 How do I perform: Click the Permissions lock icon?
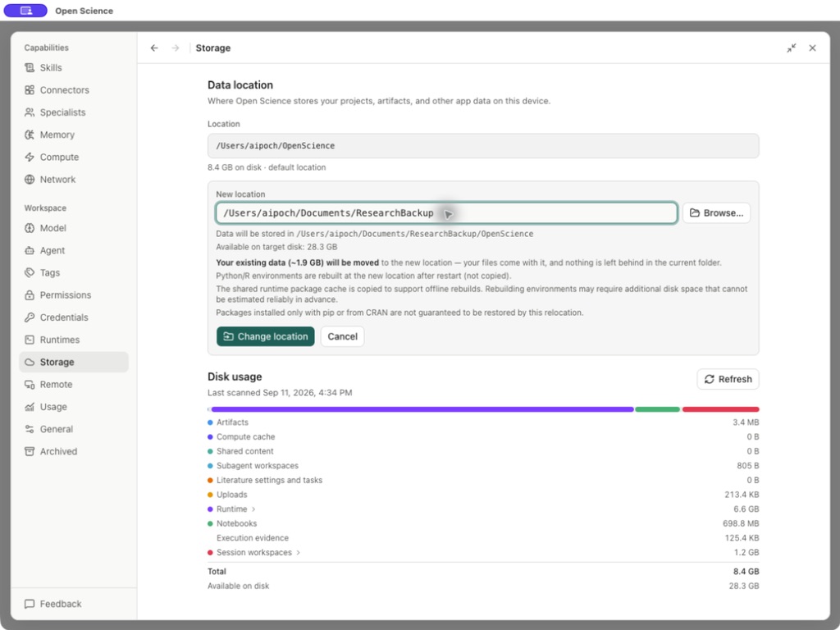tap(30, 295)
